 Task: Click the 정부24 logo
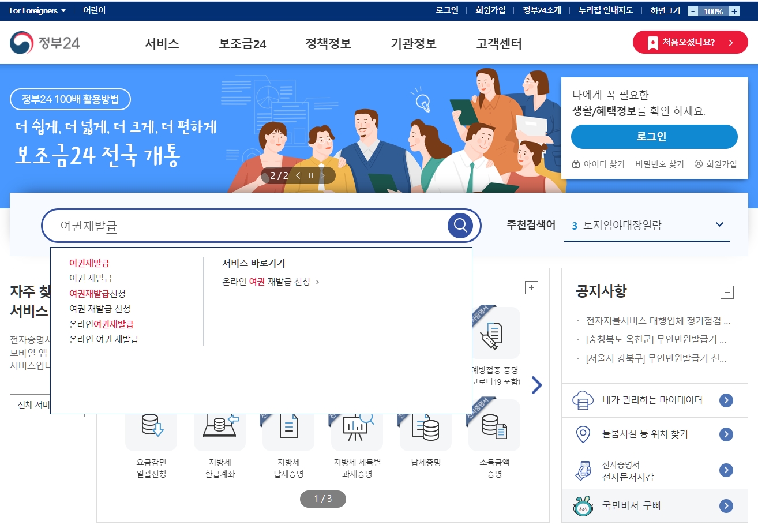[44, 42]
